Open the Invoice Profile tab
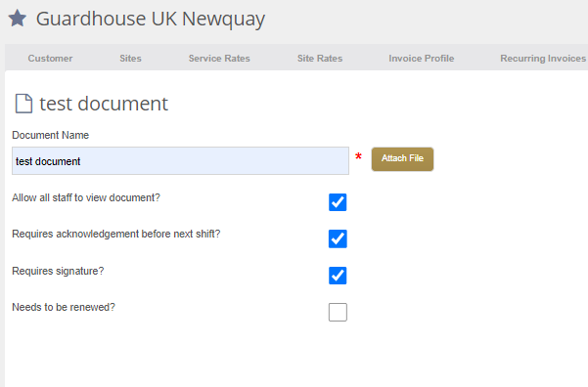This screenshot has height=387, width=588. pyautogui.click(x=421, y=59)
